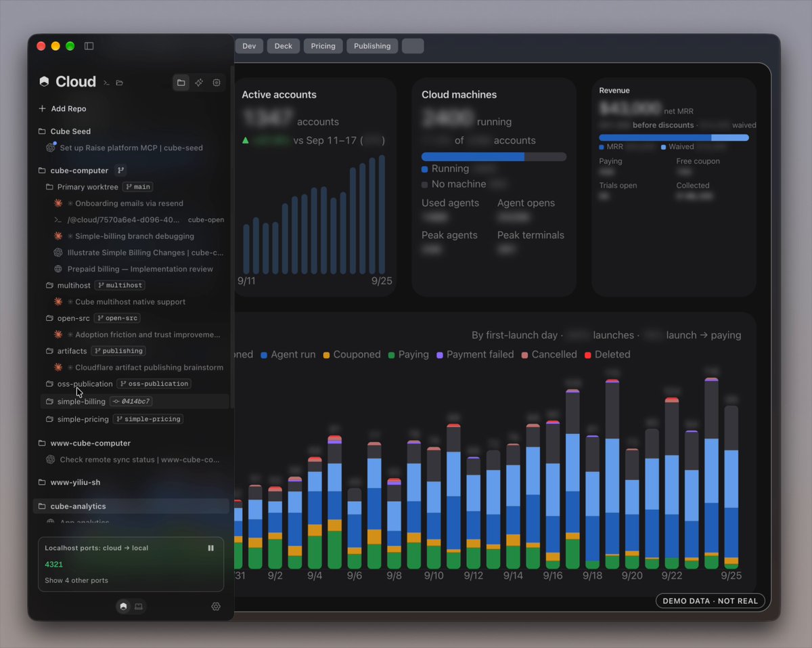
Task: Select the folder view icon in sidebar switcher
Action: coord(181,83)
